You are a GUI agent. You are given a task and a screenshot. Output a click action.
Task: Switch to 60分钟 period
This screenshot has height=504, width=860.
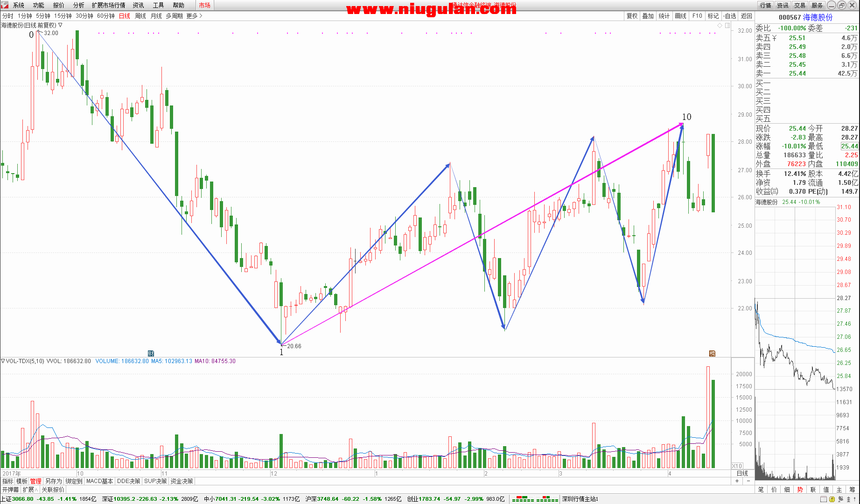tap(106, 16)
